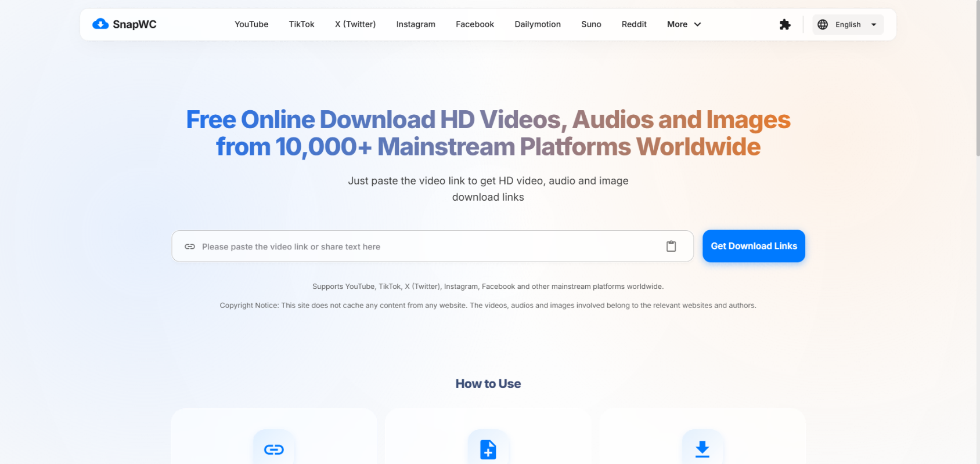This screenshot has width=980, height=464.
Task: Click the link step icon under How to Use
Action: point(274,449)
